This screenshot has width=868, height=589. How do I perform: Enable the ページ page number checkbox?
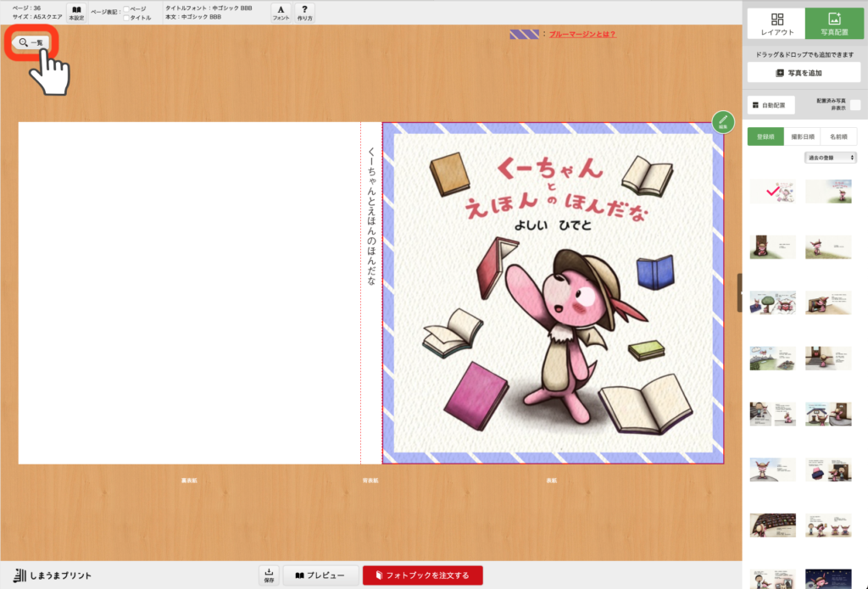click(x=126, y=8)
